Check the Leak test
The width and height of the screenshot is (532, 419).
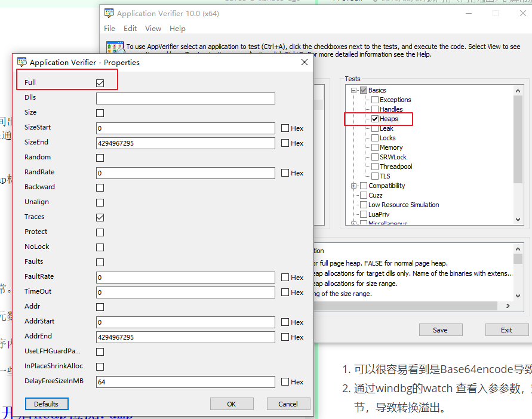pyautogui.click(x=375, y=128)
